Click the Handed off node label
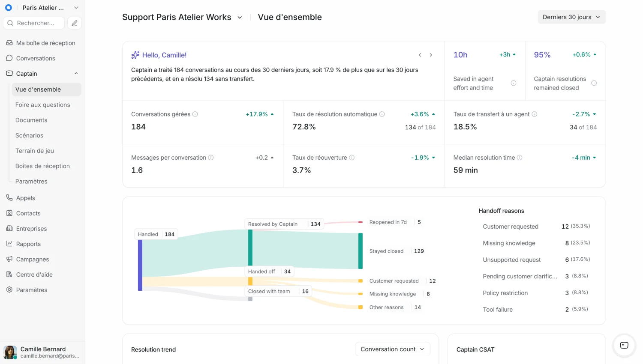643x364 pixels. tap(269, 272)
